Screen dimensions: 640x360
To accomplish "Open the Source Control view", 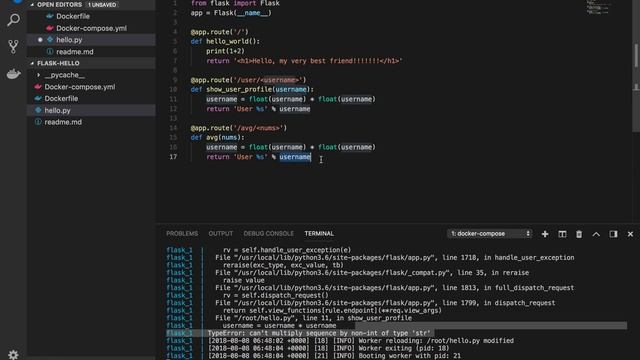I will click(13, 47).
